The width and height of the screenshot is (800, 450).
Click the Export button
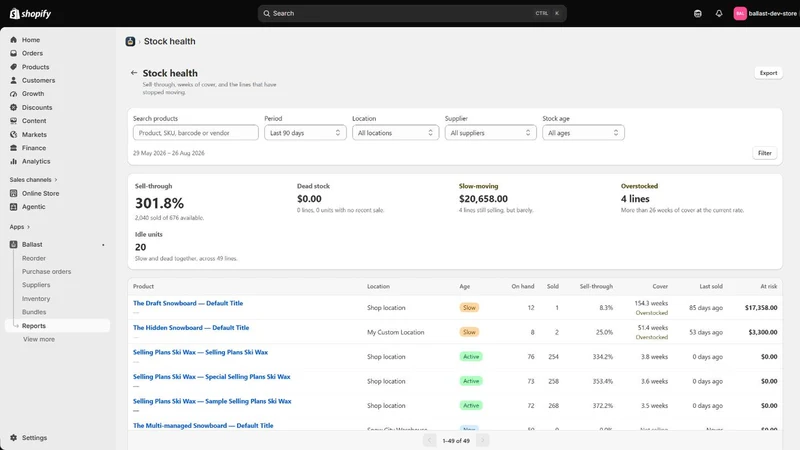pyautogui.click(x=768, y=73)
